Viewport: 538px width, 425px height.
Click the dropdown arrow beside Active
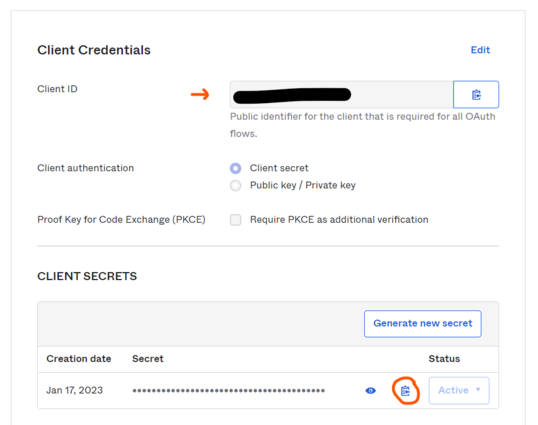(478, 390)
